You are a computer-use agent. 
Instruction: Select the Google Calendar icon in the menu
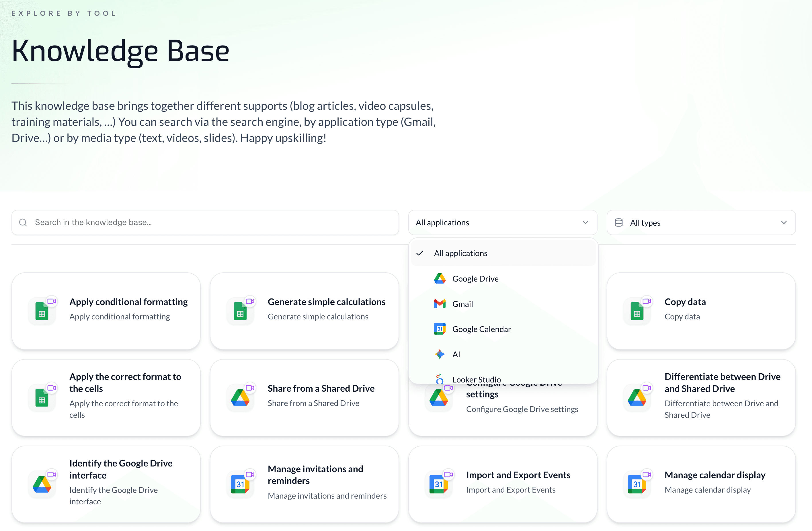point(440,329)
